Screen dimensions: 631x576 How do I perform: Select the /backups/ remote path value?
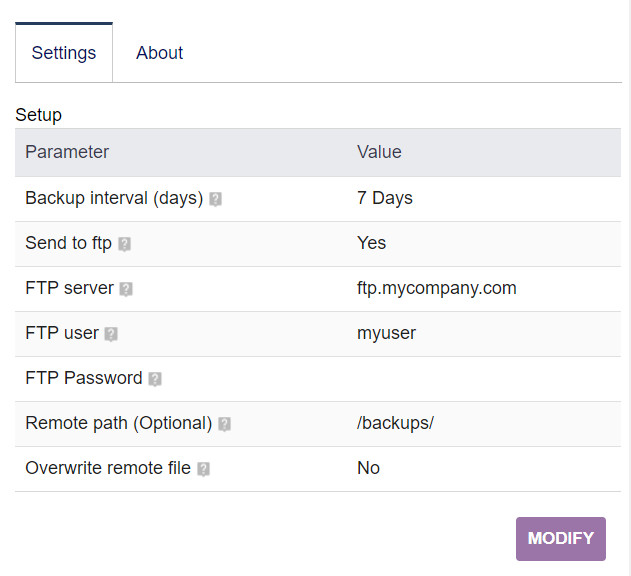point(395,423)
